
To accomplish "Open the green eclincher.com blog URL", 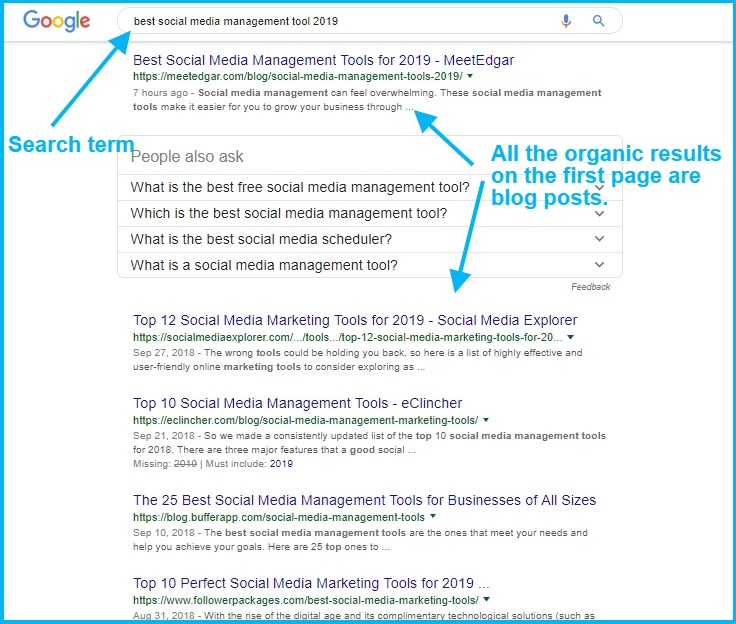I will [x=306, y=420].
